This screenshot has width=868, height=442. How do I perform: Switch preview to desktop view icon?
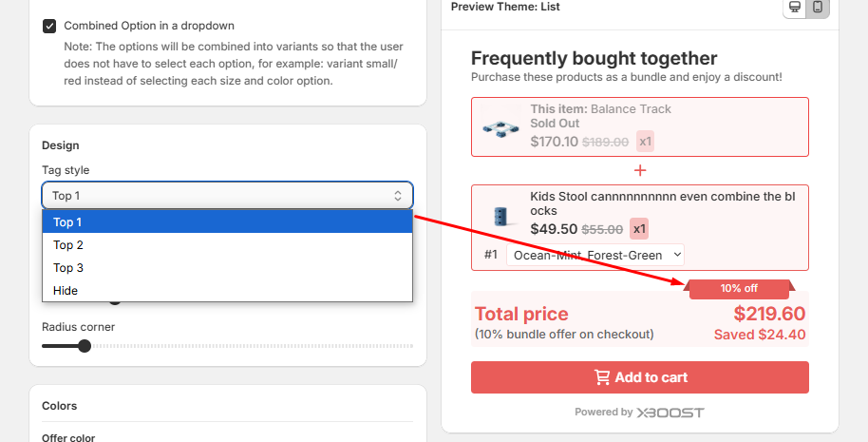click(x=796, y=8)
